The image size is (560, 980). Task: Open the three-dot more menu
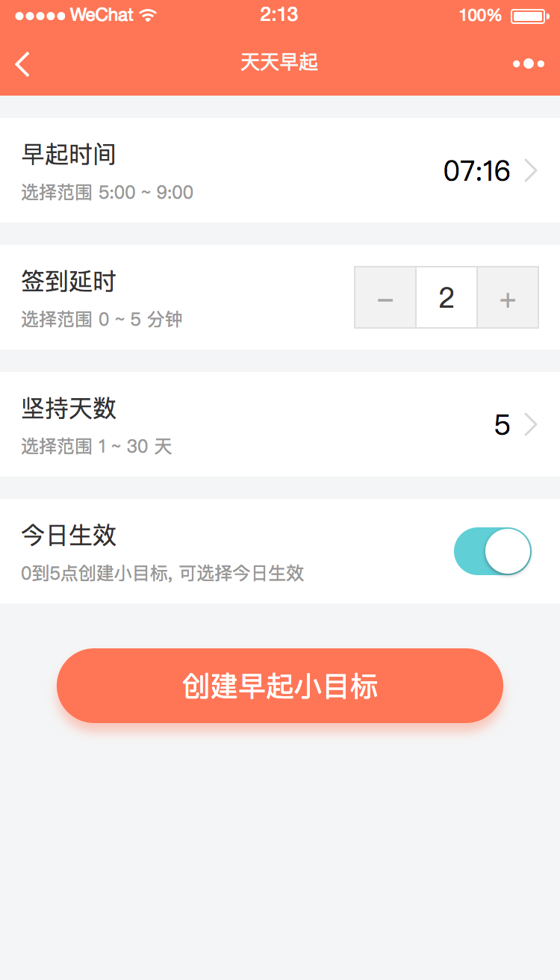point(528,64)
